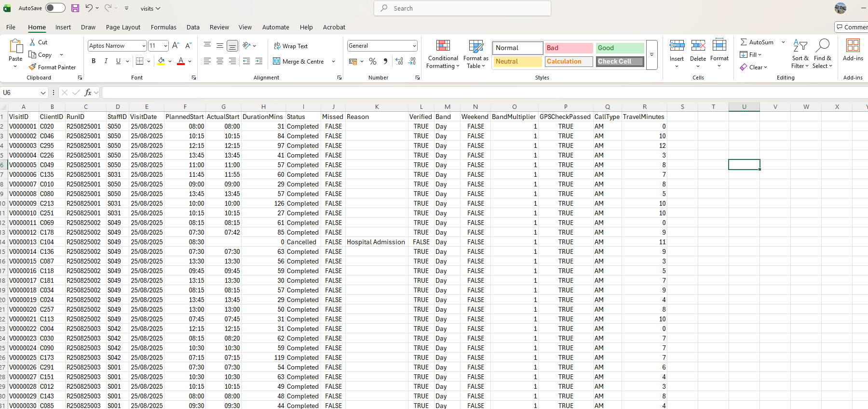Toggle Underline formatting
The width and height of the screenshot is (868, 409).
point(118,61)
